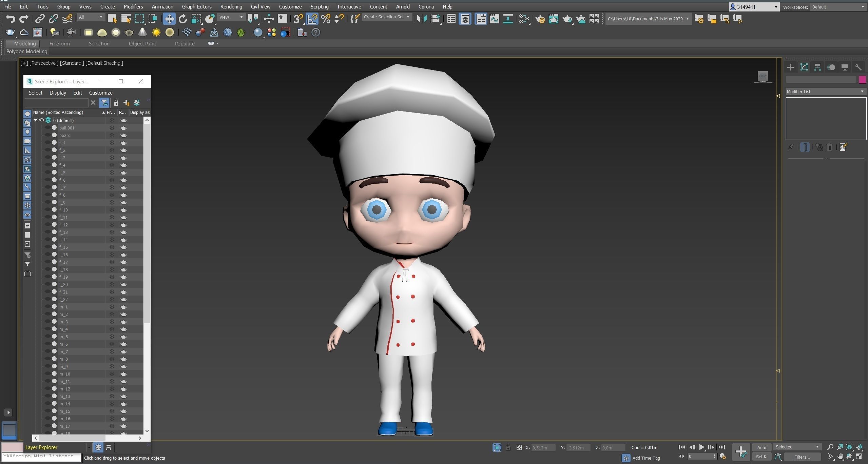Click the [Perspective] viewport label
Viewport: 868px width, 464px height.
coord(44,63)
